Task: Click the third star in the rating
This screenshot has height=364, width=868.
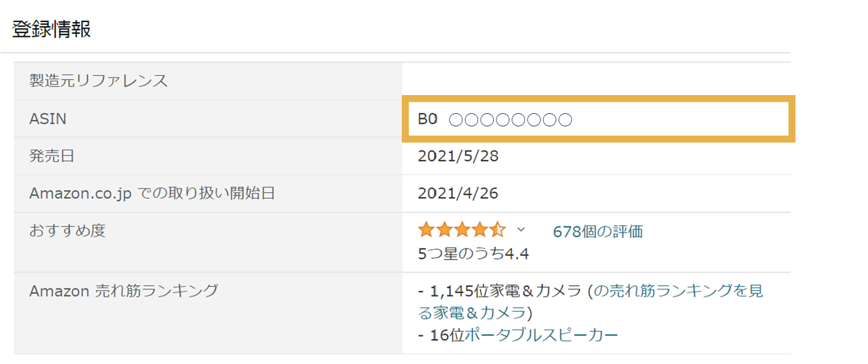Action: (x=462, y=230)
